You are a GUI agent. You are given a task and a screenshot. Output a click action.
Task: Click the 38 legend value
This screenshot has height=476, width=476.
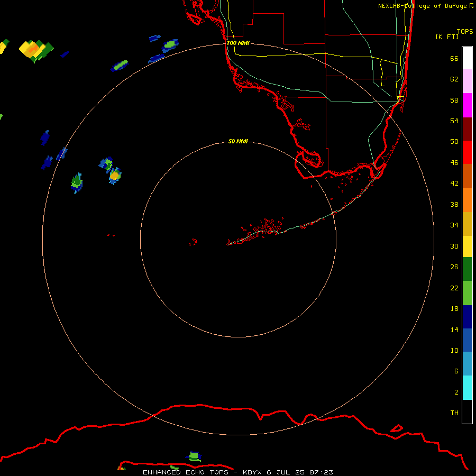point(454,204)
